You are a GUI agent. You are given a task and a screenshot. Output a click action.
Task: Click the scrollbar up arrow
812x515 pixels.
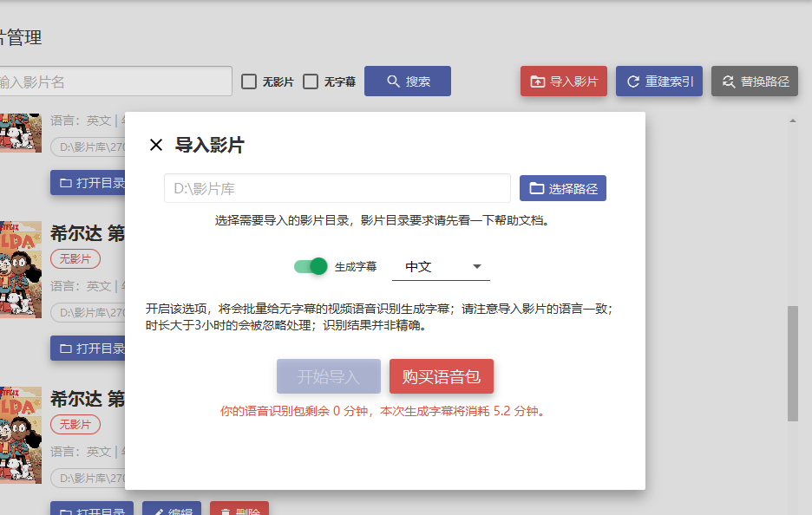point(792,121)
